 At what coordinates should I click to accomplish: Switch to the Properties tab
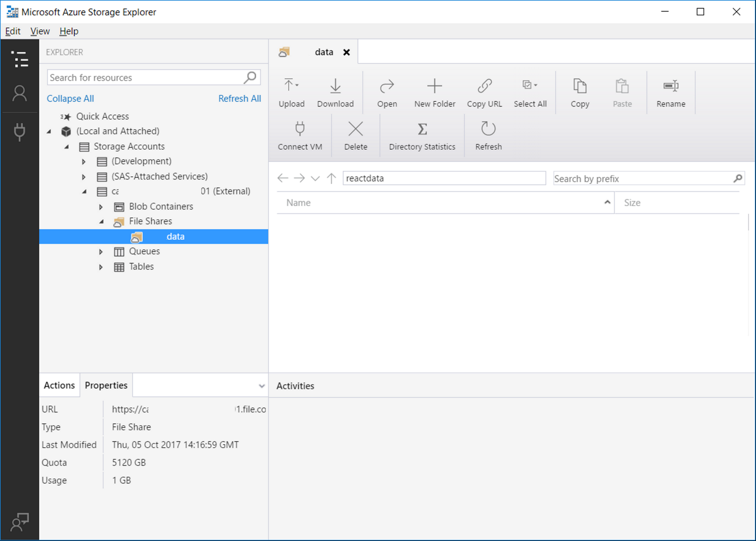coord(106,385)
